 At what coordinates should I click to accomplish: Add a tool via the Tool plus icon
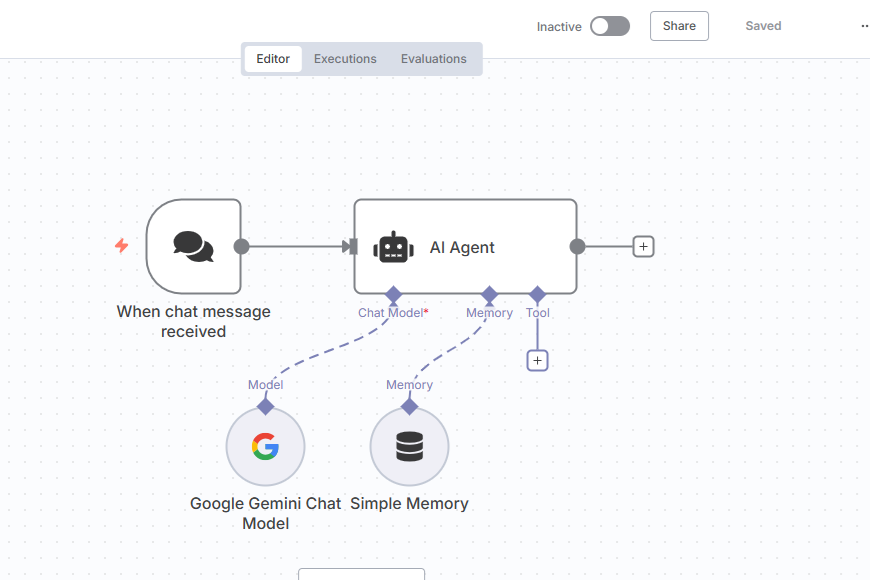pos(538,360)
